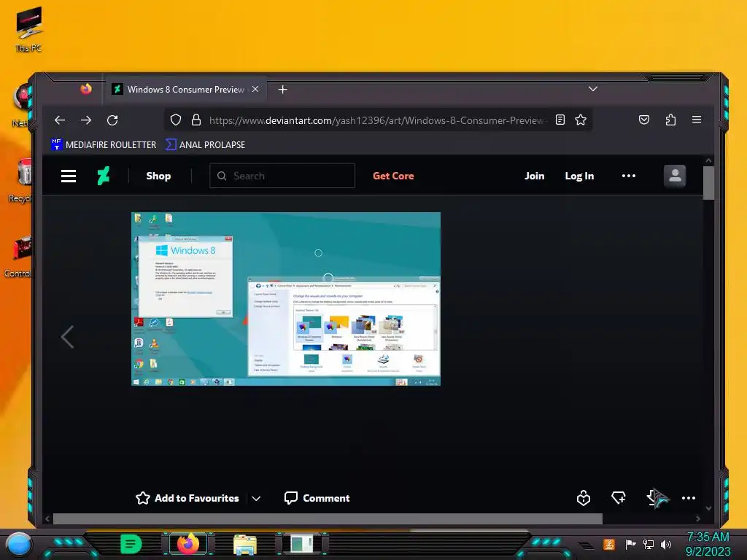
Task: Open the DeviantArt hamburger side menu
Action: [69, 176]
